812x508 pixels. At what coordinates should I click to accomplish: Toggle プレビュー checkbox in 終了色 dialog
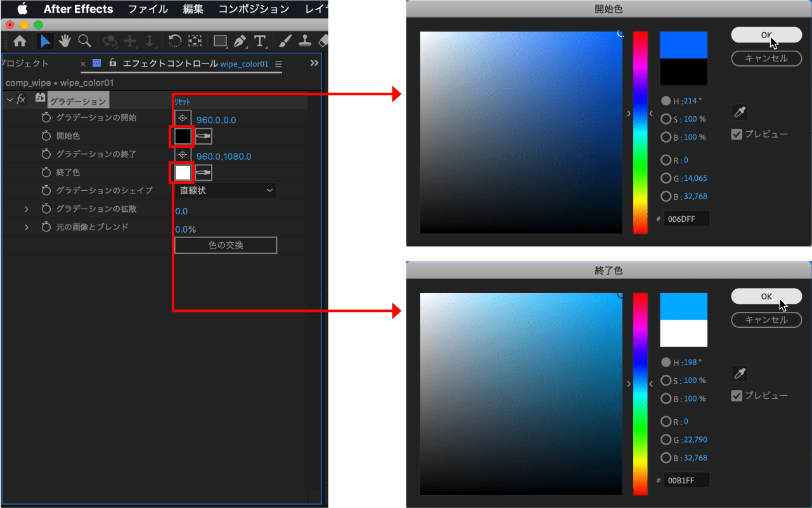coord(737,396)
